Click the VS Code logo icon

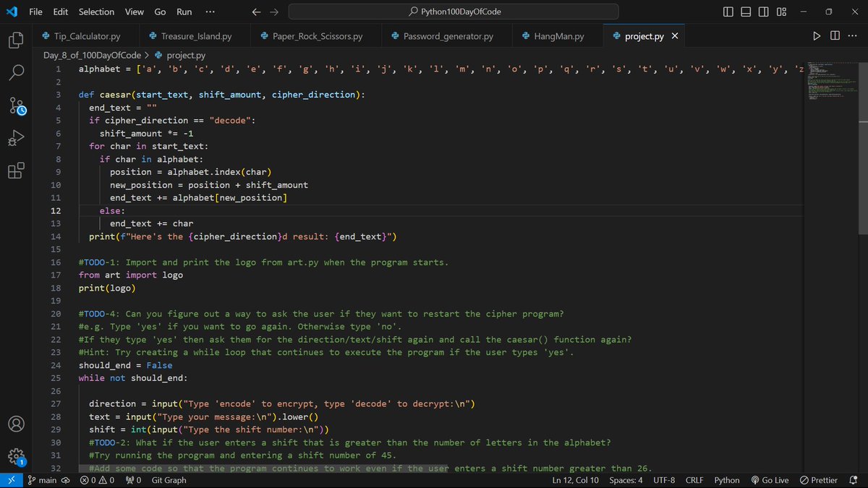(x=12, y=12)
